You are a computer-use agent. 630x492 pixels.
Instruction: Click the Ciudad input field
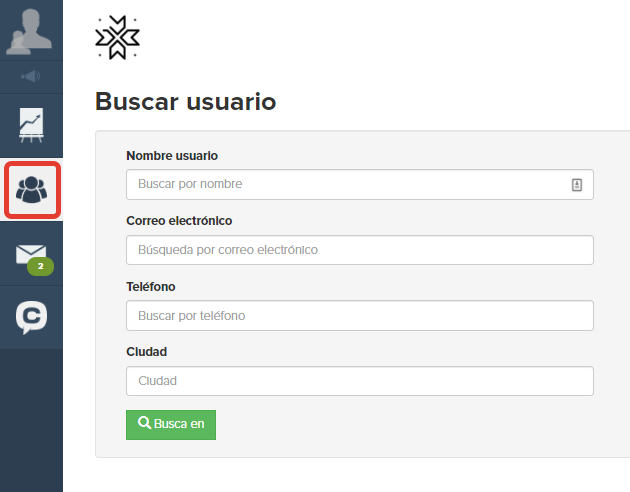pyautogui.click(x=360, y=381)
